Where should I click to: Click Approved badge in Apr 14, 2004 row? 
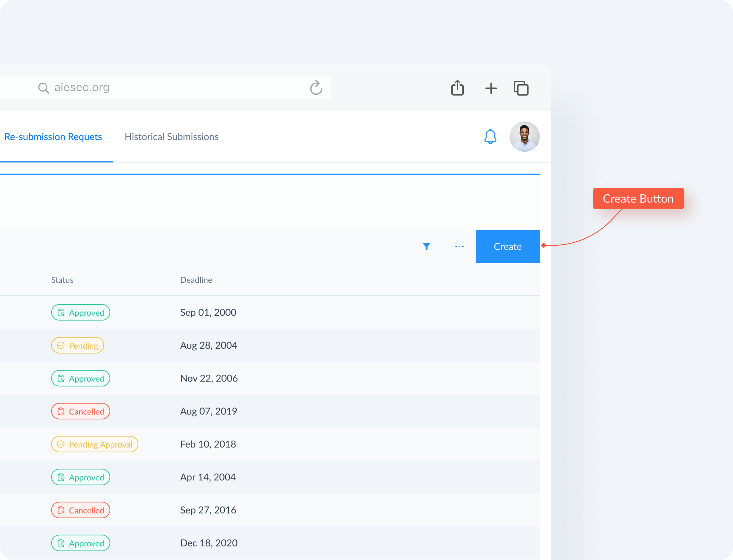coord(81,477)
